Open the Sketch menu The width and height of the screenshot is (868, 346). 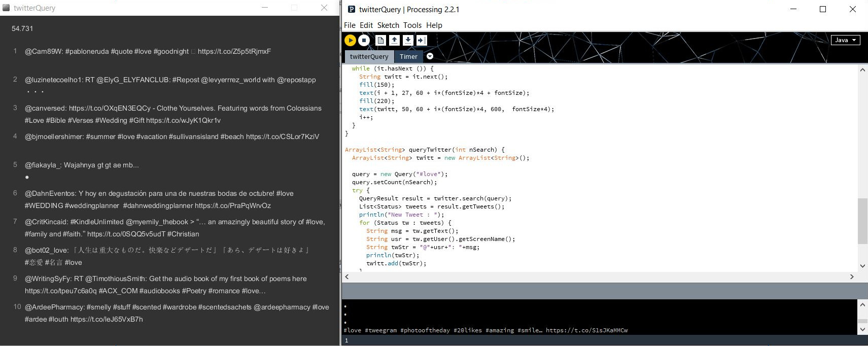click(x=388, y=25)
